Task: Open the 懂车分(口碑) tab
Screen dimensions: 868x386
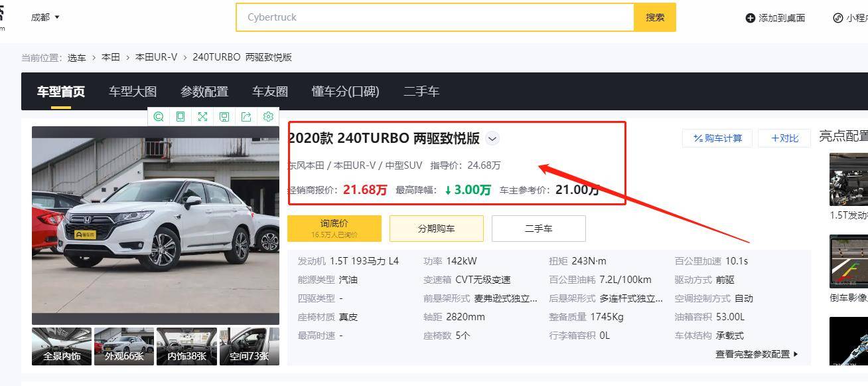Action: tap(346, 92)
